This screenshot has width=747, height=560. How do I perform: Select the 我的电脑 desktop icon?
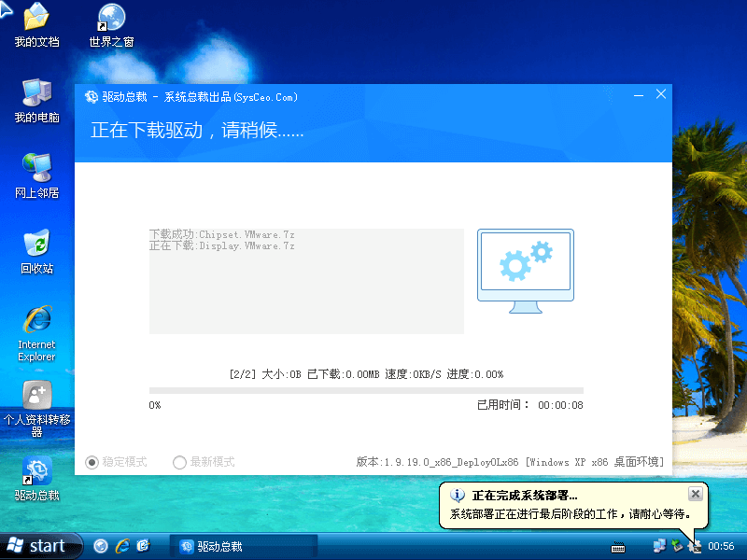[36, 91]
